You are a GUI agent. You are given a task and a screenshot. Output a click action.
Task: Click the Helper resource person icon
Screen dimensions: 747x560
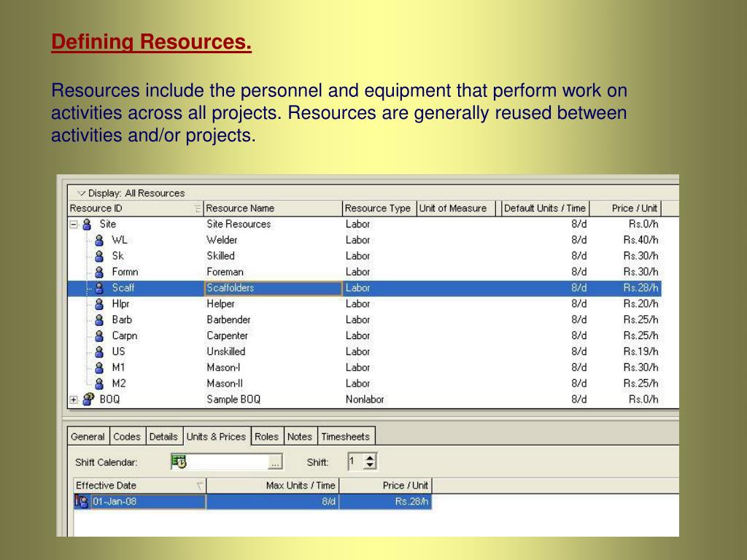pos(99,304)
